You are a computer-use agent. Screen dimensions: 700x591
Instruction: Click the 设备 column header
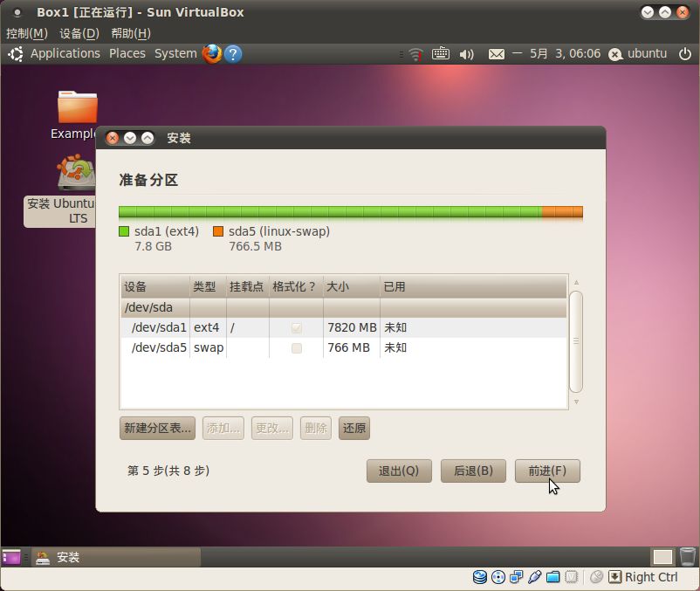[154, 286]
